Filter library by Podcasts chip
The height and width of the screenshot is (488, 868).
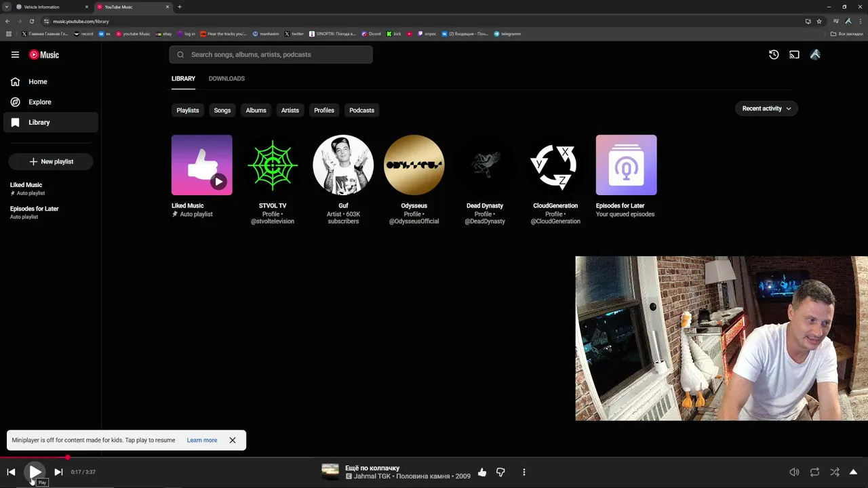[x=361, y=110]
